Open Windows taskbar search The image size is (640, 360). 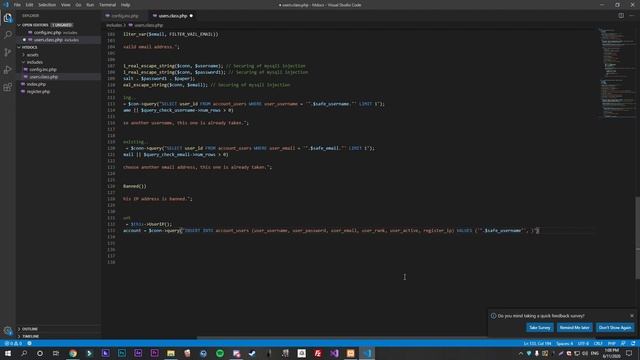[x=24, y=353]
